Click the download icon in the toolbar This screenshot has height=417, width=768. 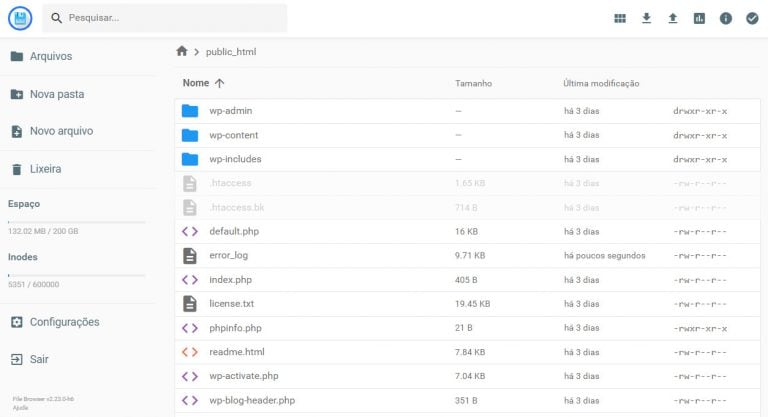pyautogui.click(x=646, y=18)
